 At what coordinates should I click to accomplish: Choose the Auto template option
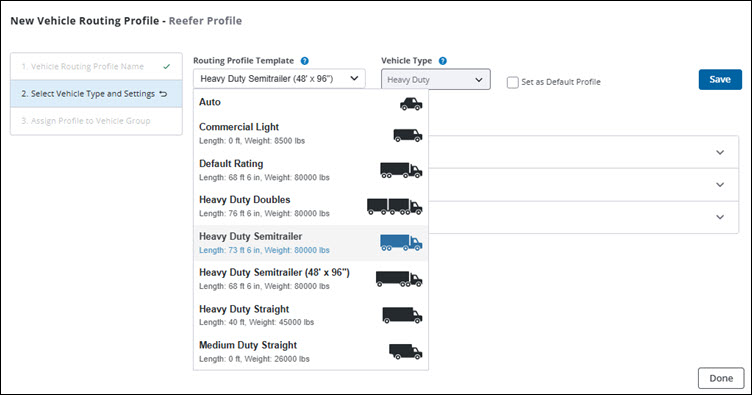311,103
